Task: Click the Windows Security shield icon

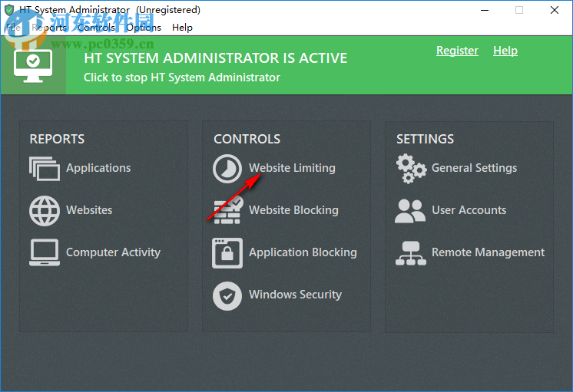Action: tap(227, 295)
